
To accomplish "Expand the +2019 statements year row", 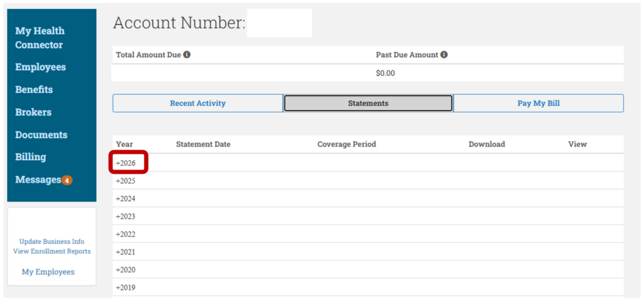I will coord(125,288).
